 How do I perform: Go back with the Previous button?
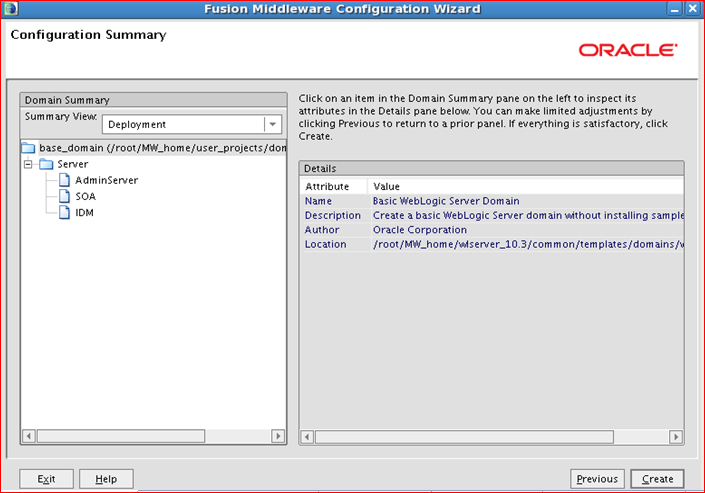(x=597, y=479)
